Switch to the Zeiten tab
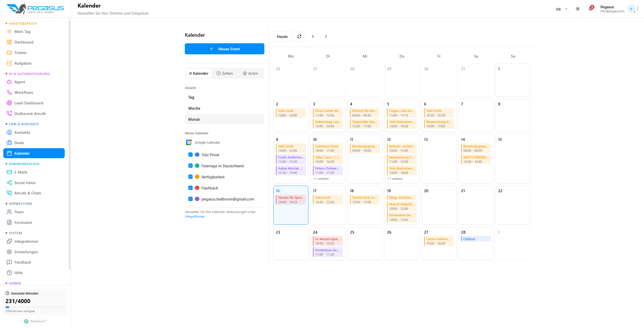This screenshot has width=644, height=328. tap(225, 73)
